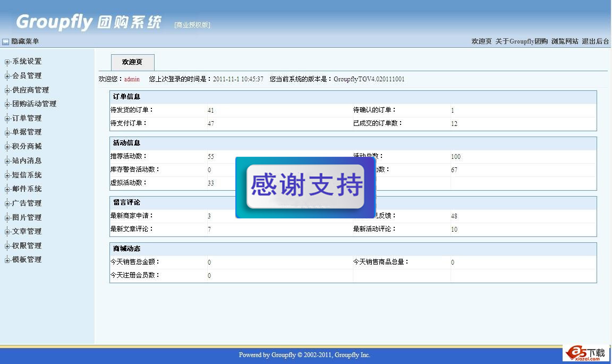Expand the 积分商城 tree node
This screenshot has height=364, width=612.
[x=7, y=147]
